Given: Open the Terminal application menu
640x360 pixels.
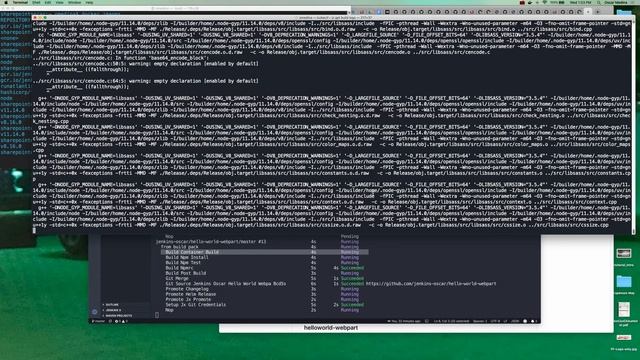Looking at the screenshot, I should tap(20, 2).
